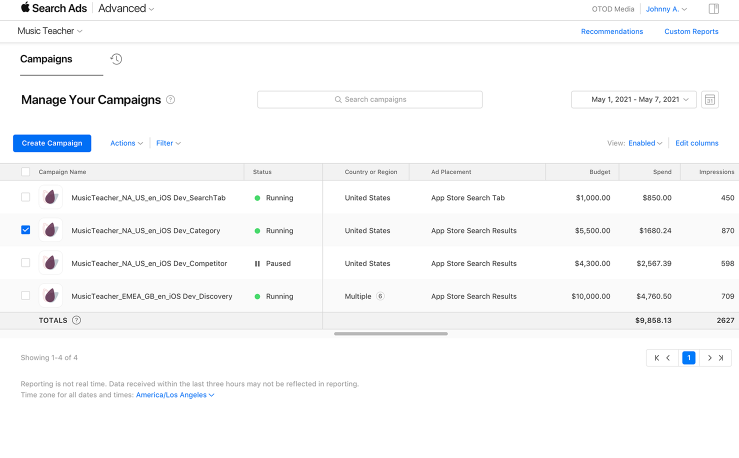
Task: Click the Apple Search Ads logo
Action: coord(54,8)
